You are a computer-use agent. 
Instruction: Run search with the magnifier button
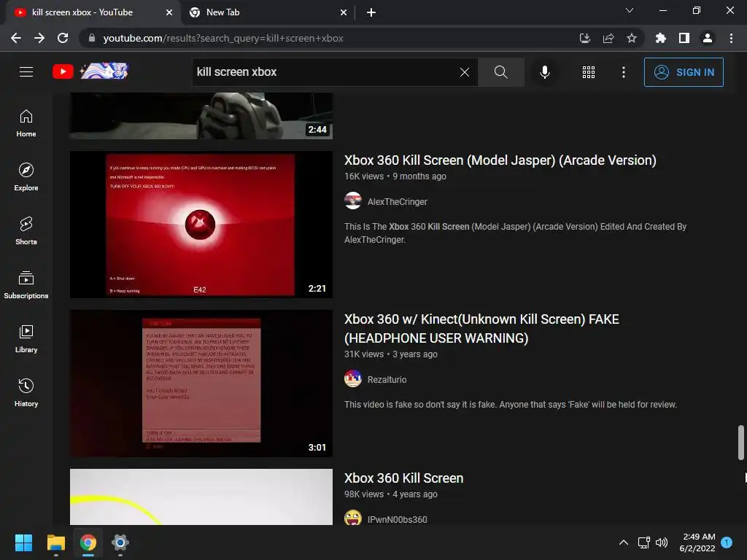point(500,72)
